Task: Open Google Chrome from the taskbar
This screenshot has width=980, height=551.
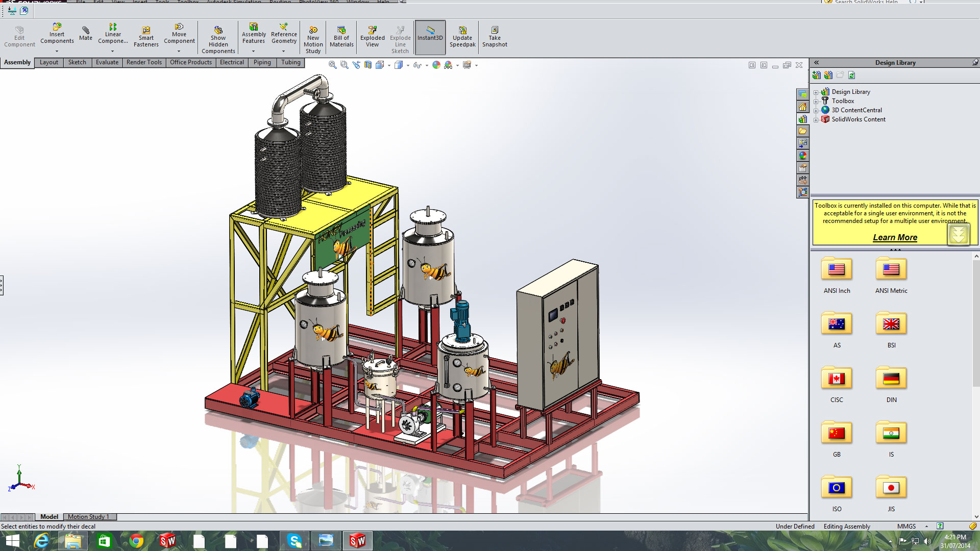Action: [x=136, y=541]
